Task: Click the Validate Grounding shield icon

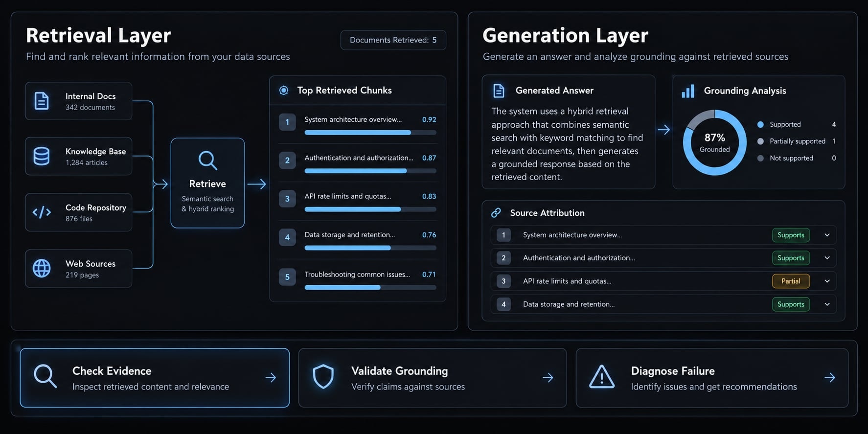Action: (x=323, y=377)
